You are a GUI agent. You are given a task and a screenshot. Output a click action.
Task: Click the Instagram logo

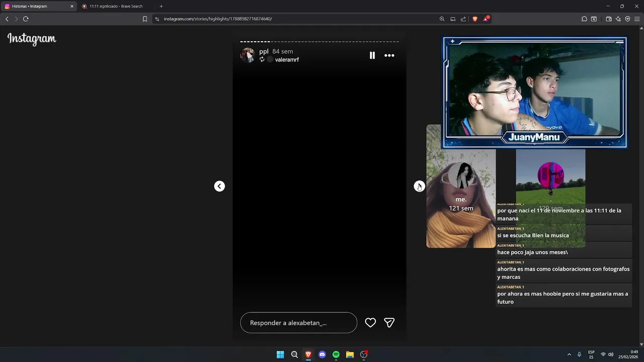tap(32, 39)
